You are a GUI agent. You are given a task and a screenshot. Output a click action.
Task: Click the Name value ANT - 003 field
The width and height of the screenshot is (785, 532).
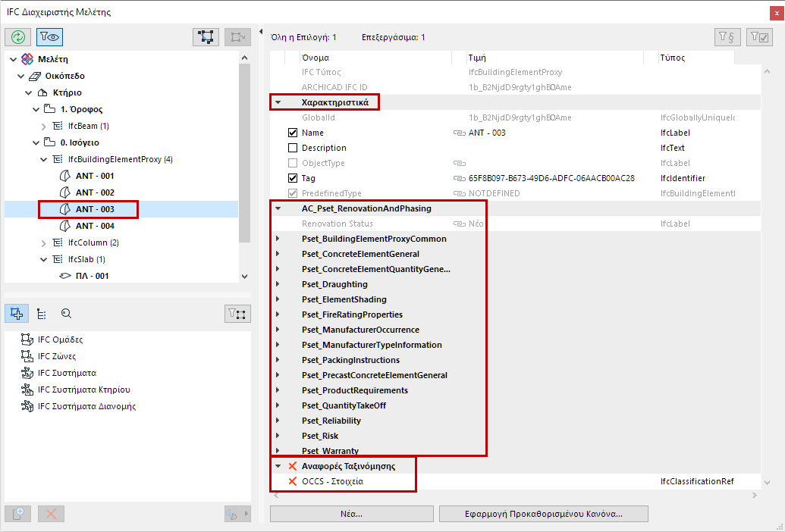tap(487, 133)
